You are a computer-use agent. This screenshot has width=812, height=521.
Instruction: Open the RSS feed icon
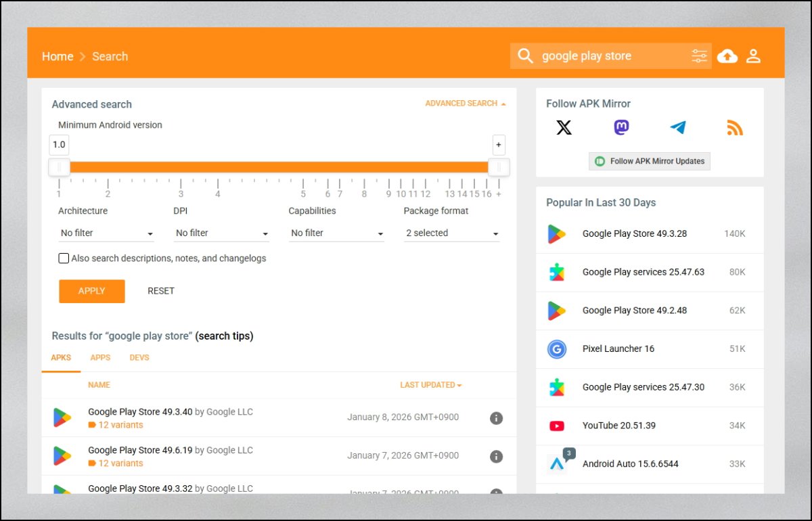tap(735, 127)
